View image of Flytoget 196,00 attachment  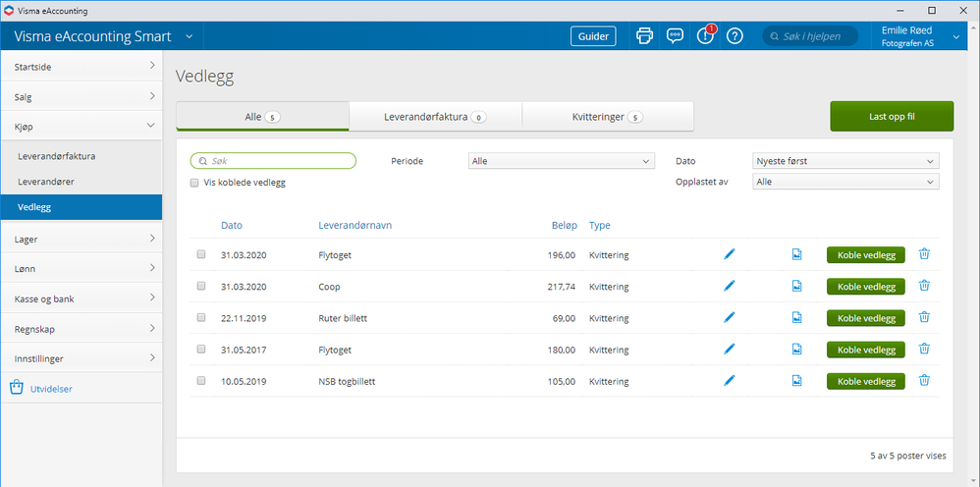click(x=797, y=254)
